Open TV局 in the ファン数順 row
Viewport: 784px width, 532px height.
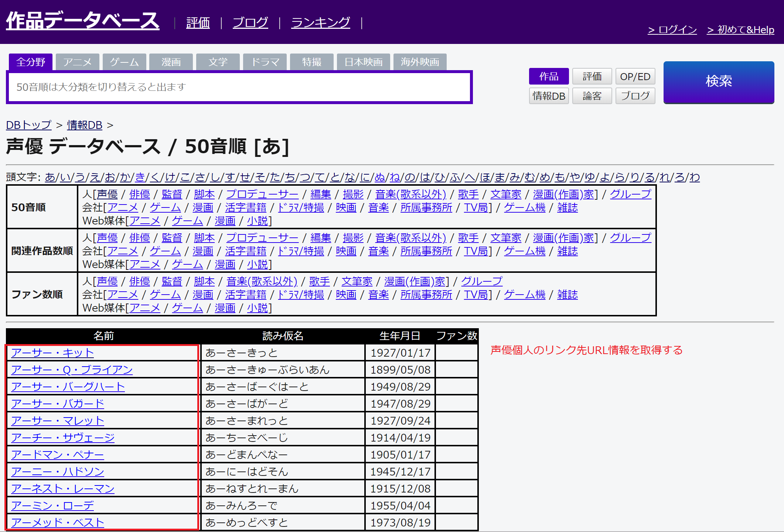pyautogui.click(x=476, y=295)
